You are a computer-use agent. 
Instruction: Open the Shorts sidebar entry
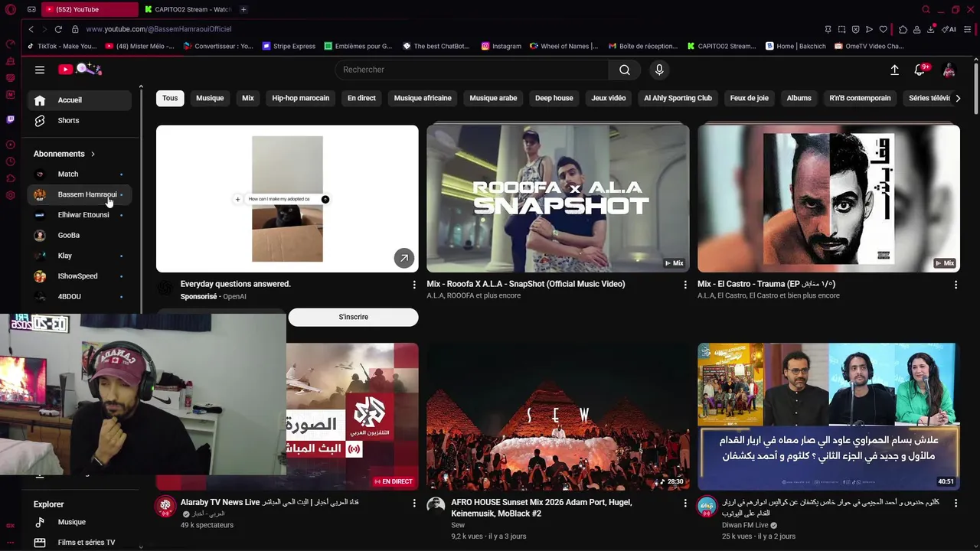pos(80,120)
